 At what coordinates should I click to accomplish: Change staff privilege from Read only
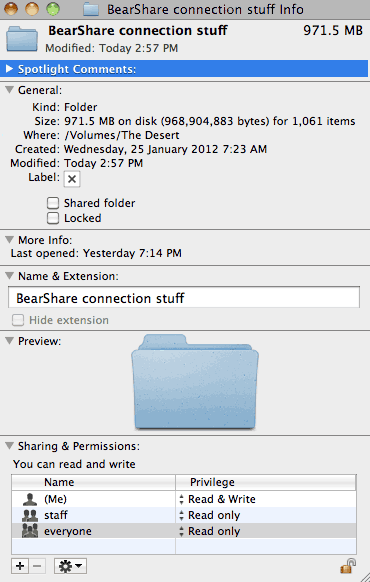tap(210, 515)
